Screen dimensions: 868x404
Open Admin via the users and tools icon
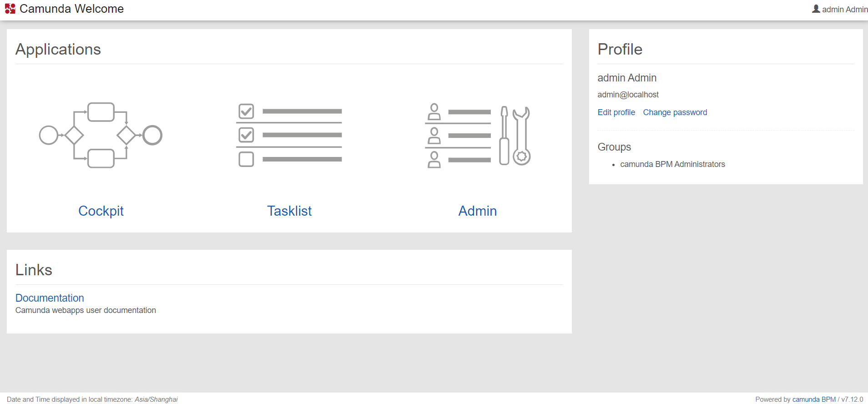tap(478, 136)
